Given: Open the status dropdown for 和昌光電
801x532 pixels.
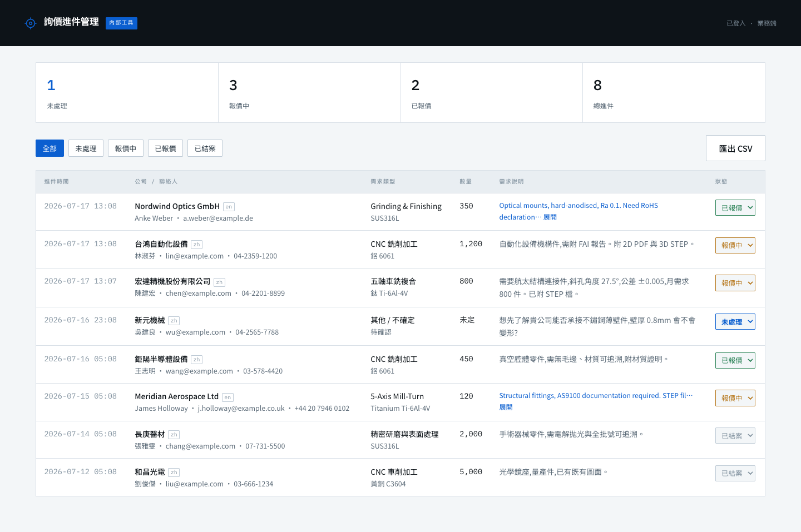Looking at the screenshot, I should point(735,473).
